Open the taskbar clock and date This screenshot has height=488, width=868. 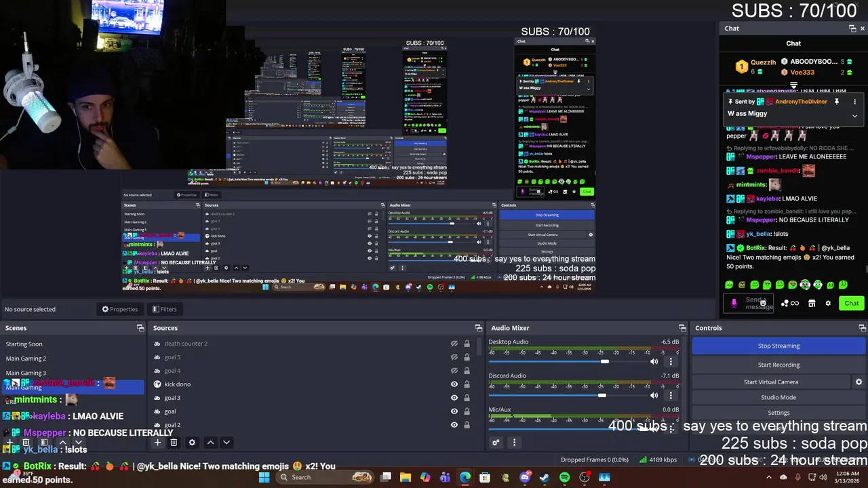(x=847, y=478)
